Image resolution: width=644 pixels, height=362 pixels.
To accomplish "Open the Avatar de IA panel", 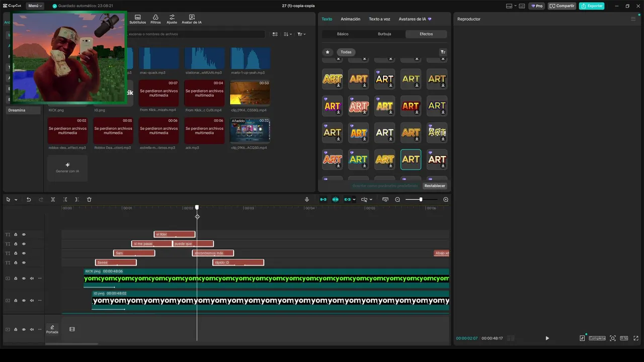I will [x=192, y=19].
